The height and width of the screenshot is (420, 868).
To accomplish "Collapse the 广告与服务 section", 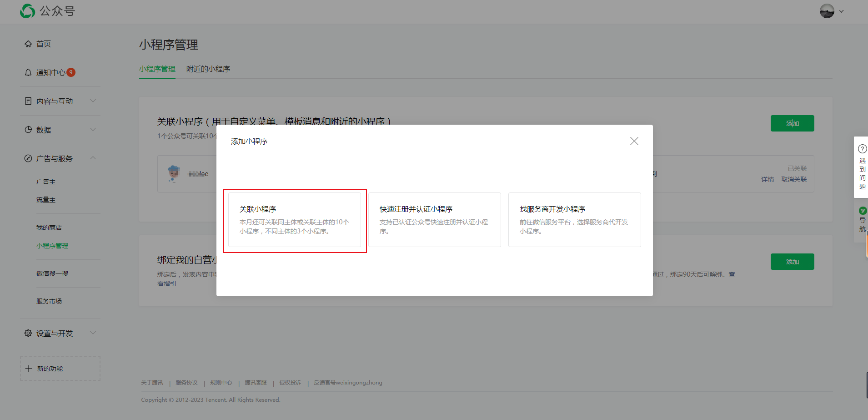I will pos(93,158).
